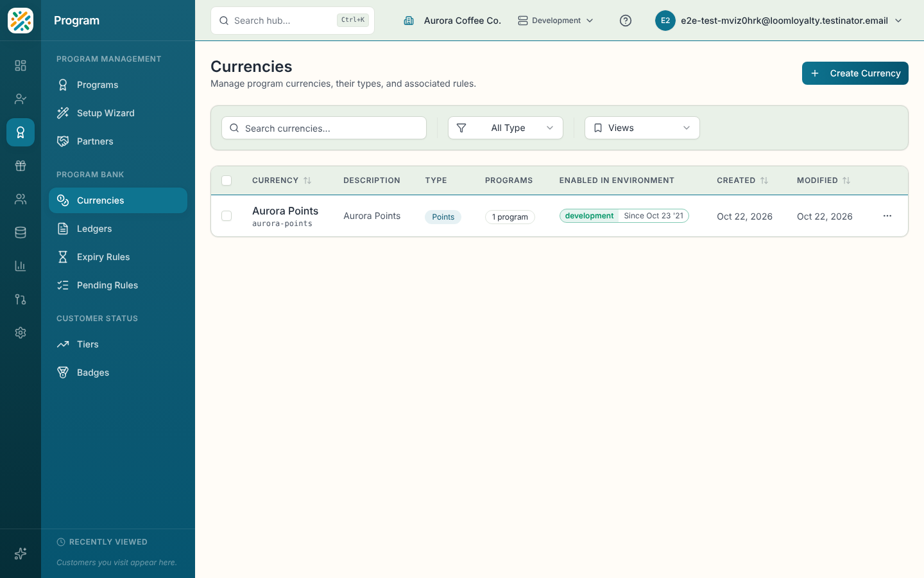Check the Aurora Points row checkbox
Image resolution: width=924 pixels, height=578 pixels.
[x=227, y=216]
